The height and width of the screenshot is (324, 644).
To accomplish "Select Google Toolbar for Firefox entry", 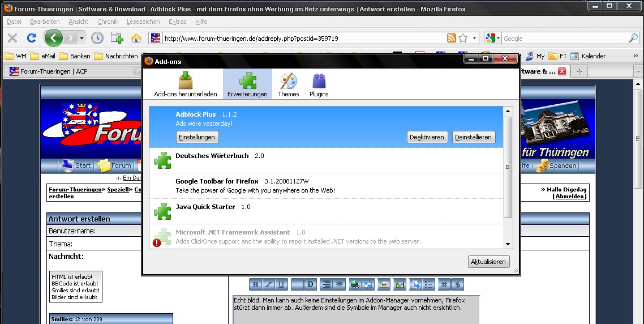I will point(326,185).
